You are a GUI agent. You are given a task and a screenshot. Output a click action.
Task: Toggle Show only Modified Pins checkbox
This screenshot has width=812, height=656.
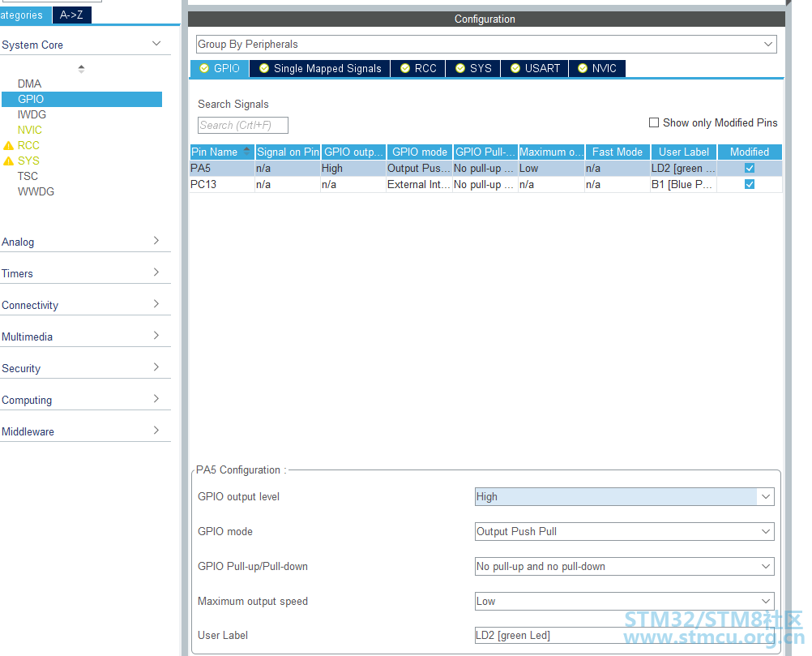tap(654, 122)
